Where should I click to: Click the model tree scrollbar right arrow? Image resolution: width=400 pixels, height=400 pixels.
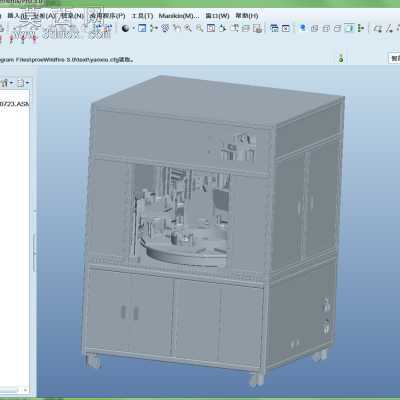[x=25, y=389]
